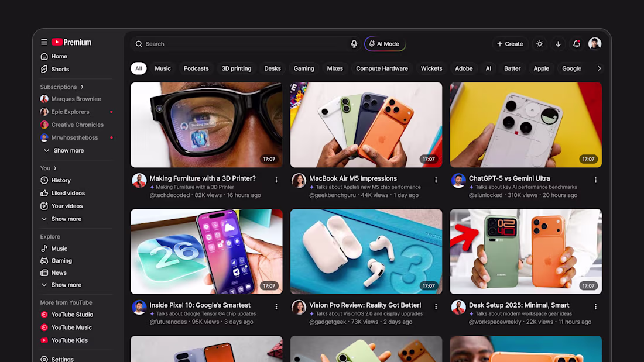Image resolution: width=644 pixels, height=362 pixels.
Task: Expand Show more under Explore
Action: point(61,285)
